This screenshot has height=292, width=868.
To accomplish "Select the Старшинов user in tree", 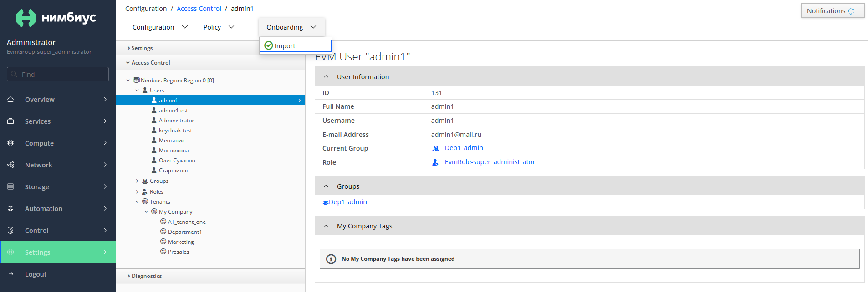I will (174, 171).
